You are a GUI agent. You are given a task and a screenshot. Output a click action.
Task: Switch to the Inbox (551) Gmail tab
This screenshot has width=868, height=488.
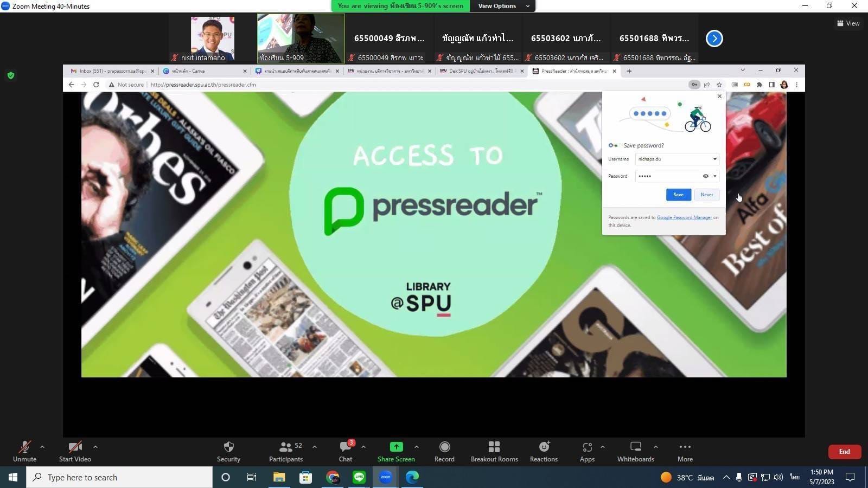point(108,71)
